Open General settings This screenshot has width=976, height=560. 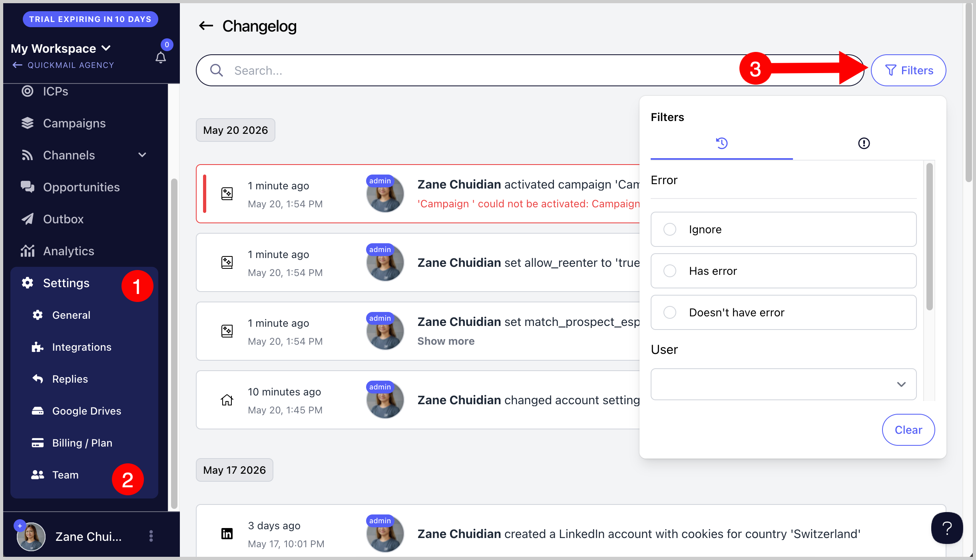point(71,315)
